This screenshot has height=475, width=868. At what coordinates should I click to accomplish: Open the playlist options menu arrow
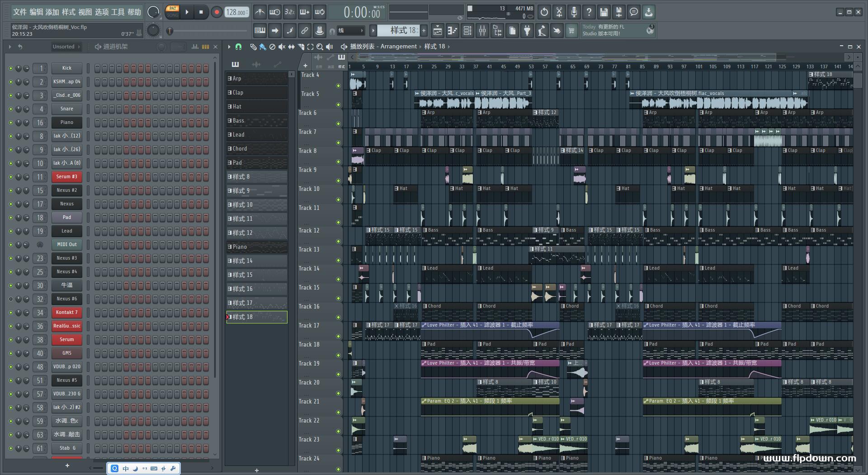[x=229, y=47]
